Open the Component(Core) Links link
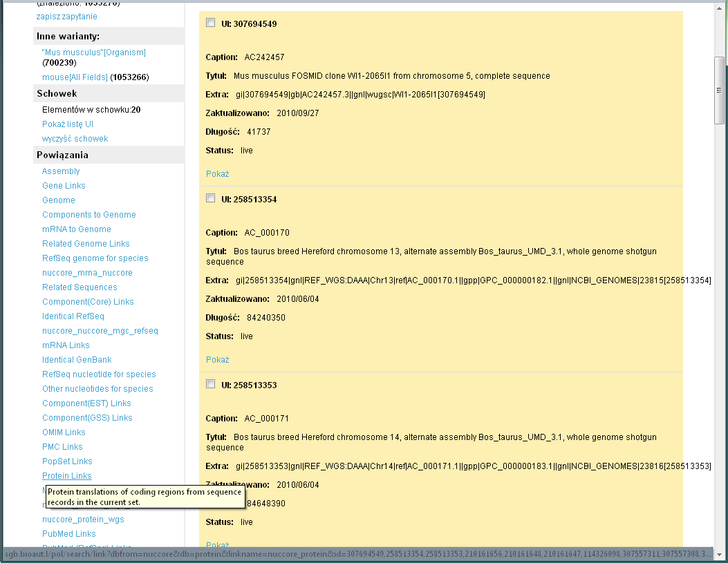This screenshot has height=563, width=728. coord(88,301)
